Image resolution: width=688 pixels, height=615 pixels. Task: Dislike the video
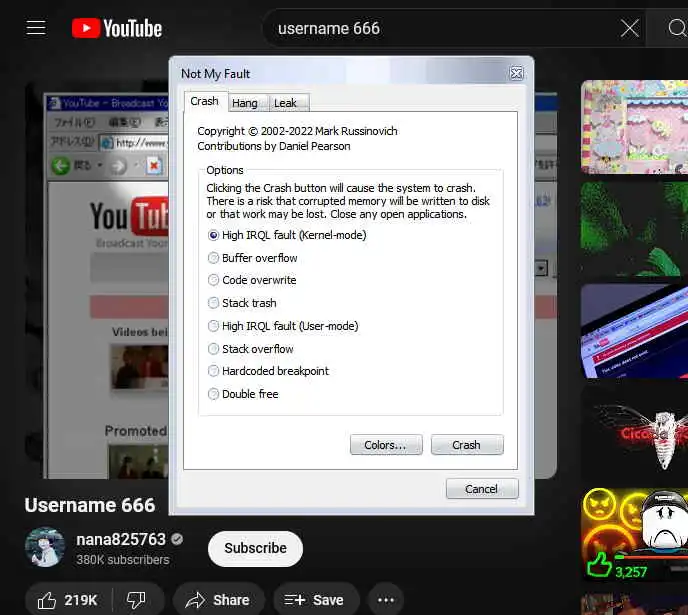tap(136, 600)
